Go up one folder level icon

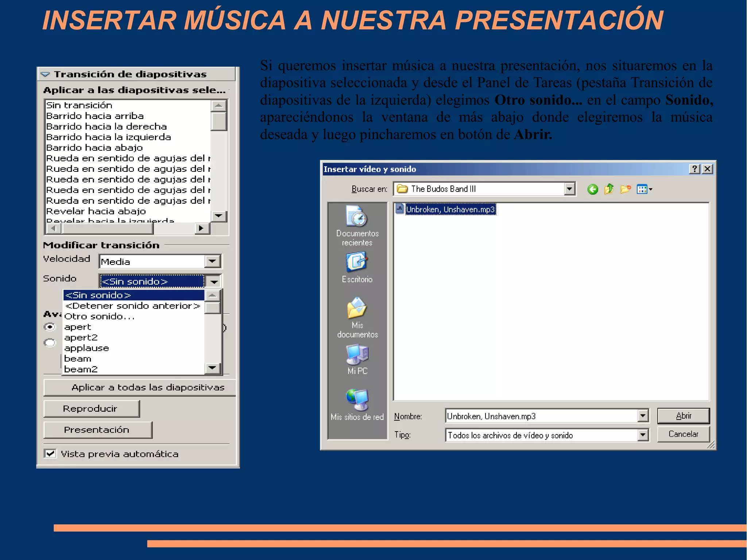point(609,189)
